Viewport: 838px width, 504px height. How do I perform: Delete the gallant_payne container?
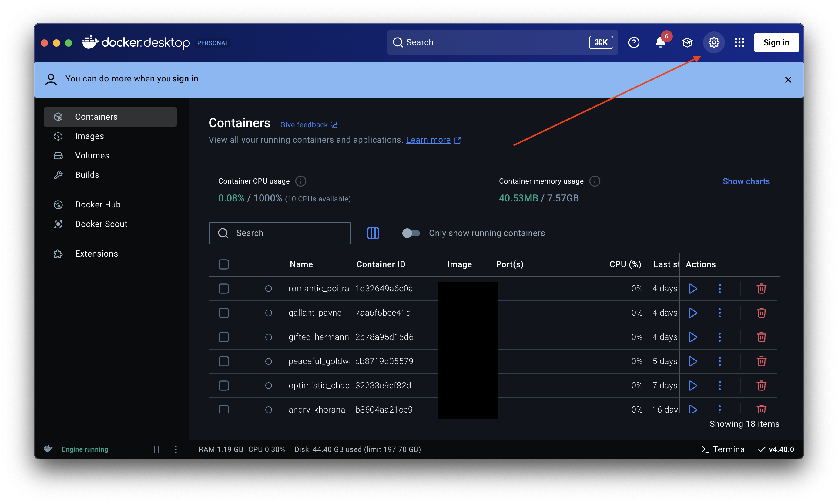coord(761,313)
